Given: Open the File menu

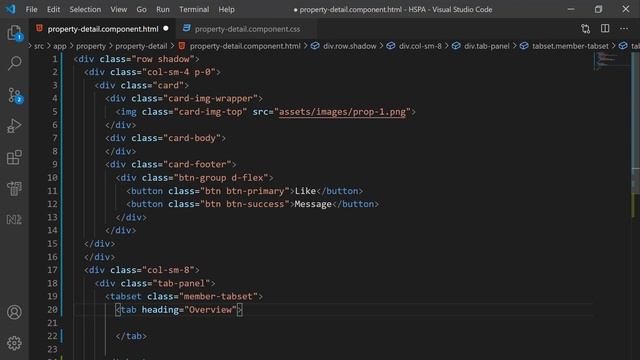Looking at the screenshot, I should pos(31,9).
